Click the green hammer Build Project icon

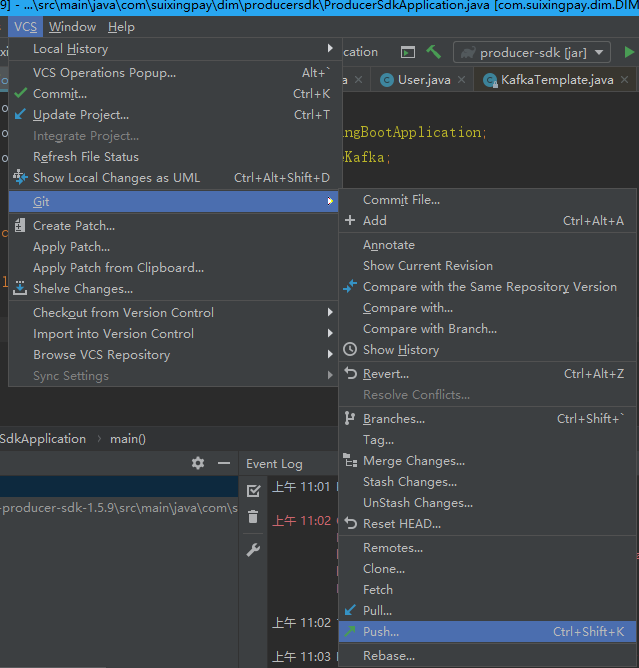(x=434, y=52)
